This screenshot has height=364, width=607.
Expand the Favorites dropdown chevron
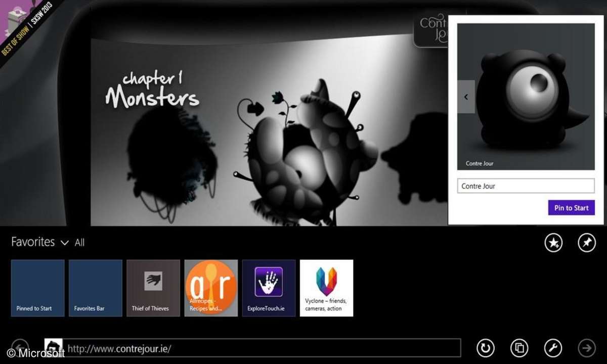tap(64, 243)
